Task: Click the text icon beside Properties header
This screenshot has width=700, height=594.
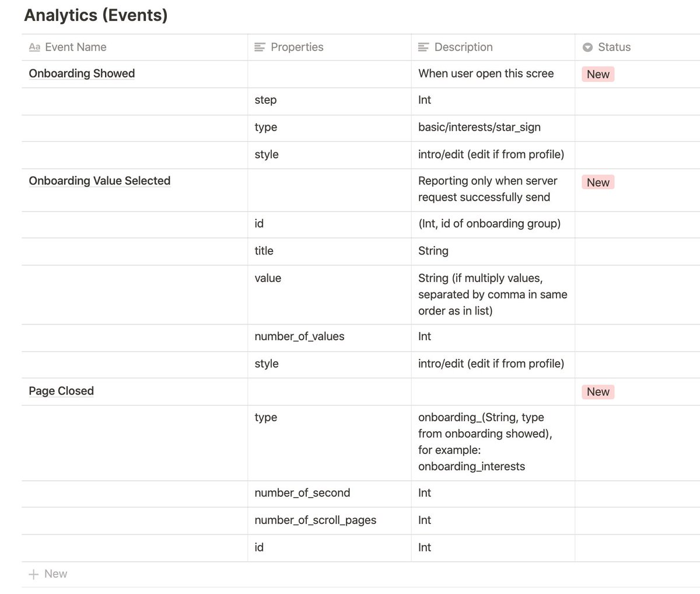Action: (x=260, y=47)
